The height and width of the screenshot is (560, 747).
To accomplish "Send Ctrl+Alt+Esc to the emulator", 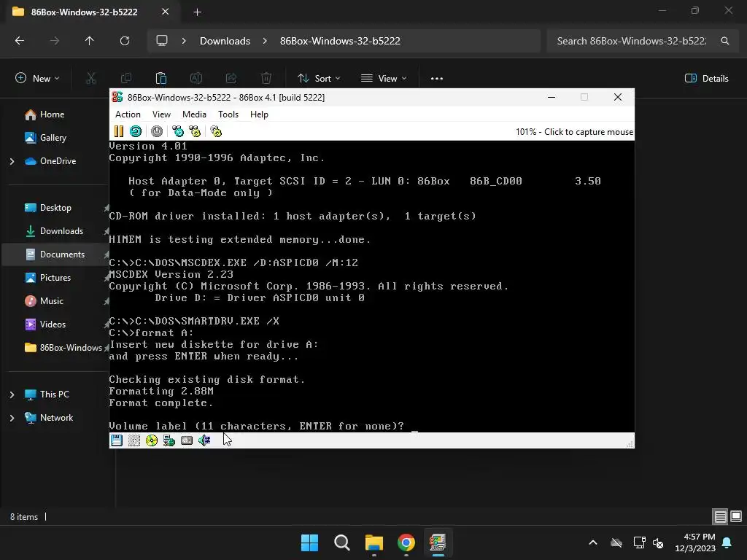I will coord(195,131).
